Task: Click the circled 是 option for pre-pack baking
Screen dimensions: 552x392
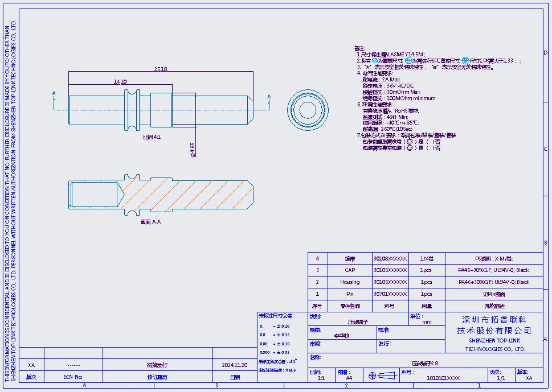Action: click(409, 142)
